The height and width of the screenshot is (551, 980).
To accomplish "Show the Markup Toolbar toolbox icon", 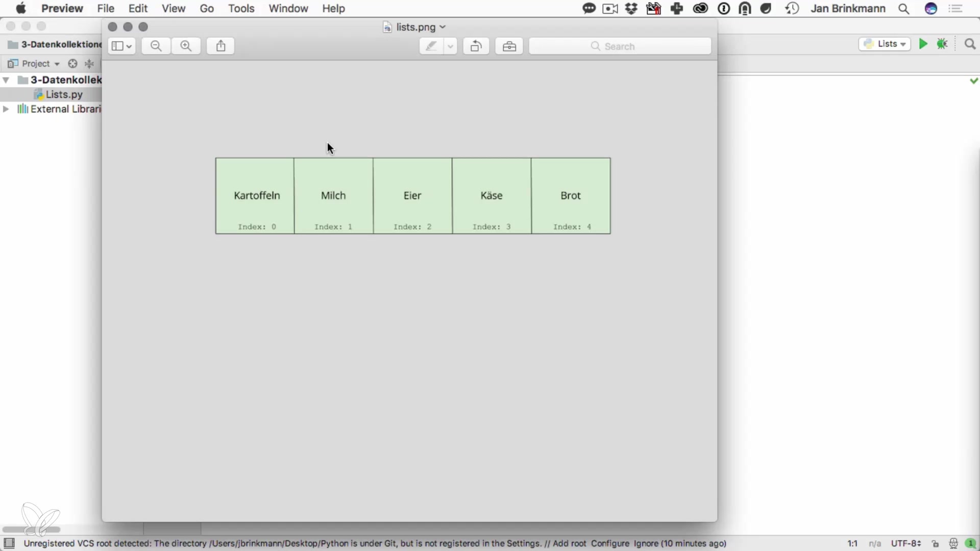I will [509, 46].
